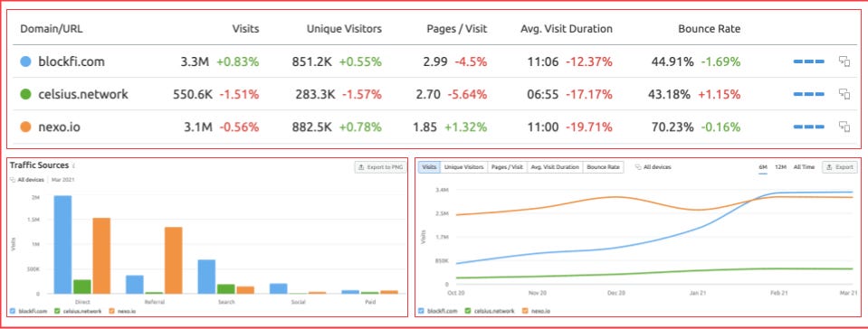Select the 12M time range
This screenshot has height=329, width=868.
780,167
